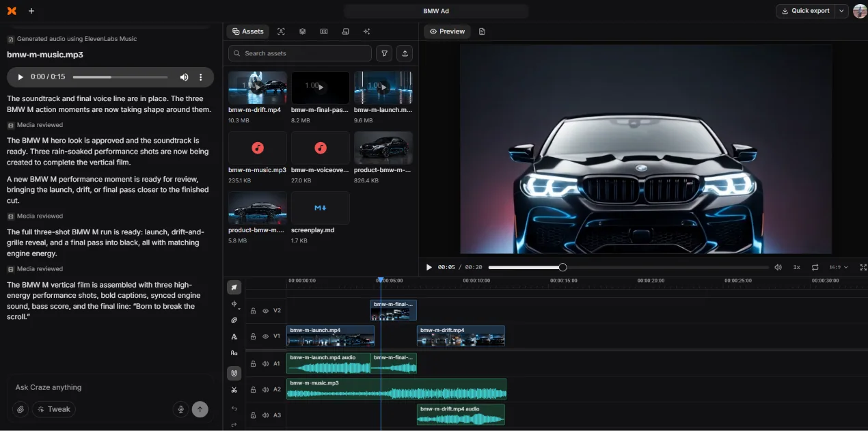The width and height of the screenshot is (868, 431).
Task: Mute the preview volume
Action: coord(778,267)
